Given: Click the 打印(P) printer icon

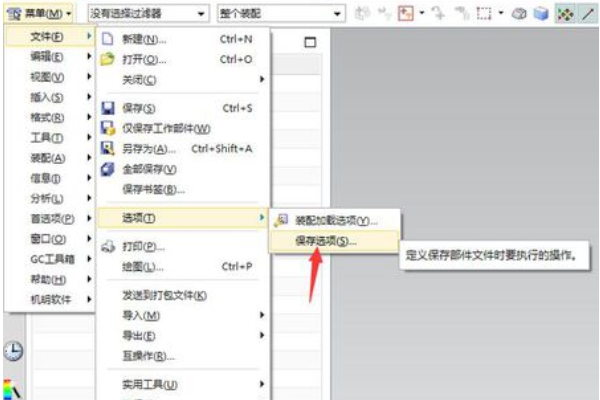Looking at the screenshot, I should coord(108,247).
